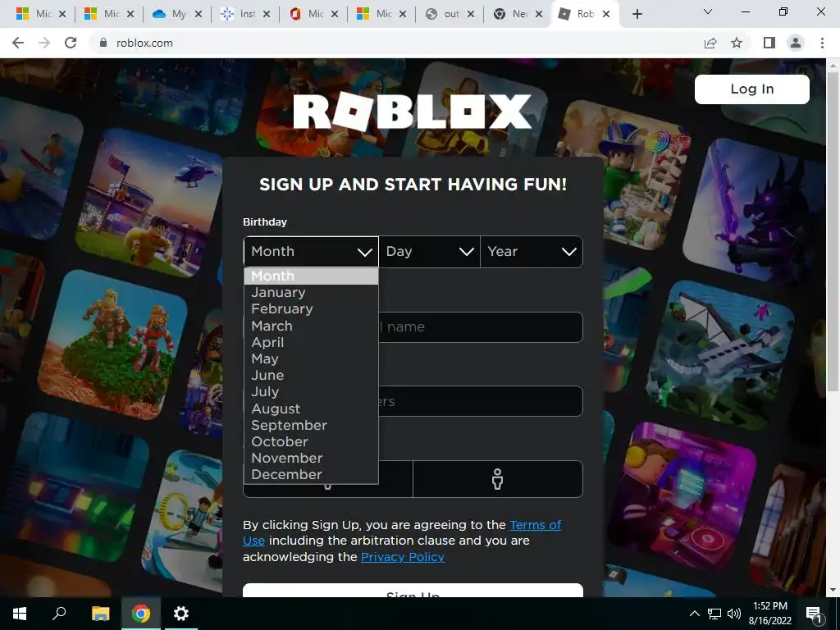This screenshot has width=840, height=630.
Task: Toggle the browser side panel
Action: (x=769, y=43)
